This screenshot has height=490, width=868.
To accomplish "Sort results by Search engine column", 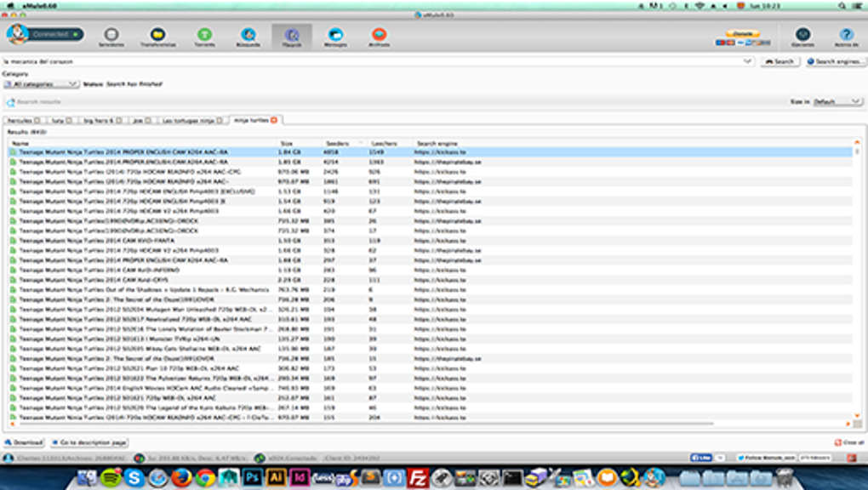I will point(633,144).
